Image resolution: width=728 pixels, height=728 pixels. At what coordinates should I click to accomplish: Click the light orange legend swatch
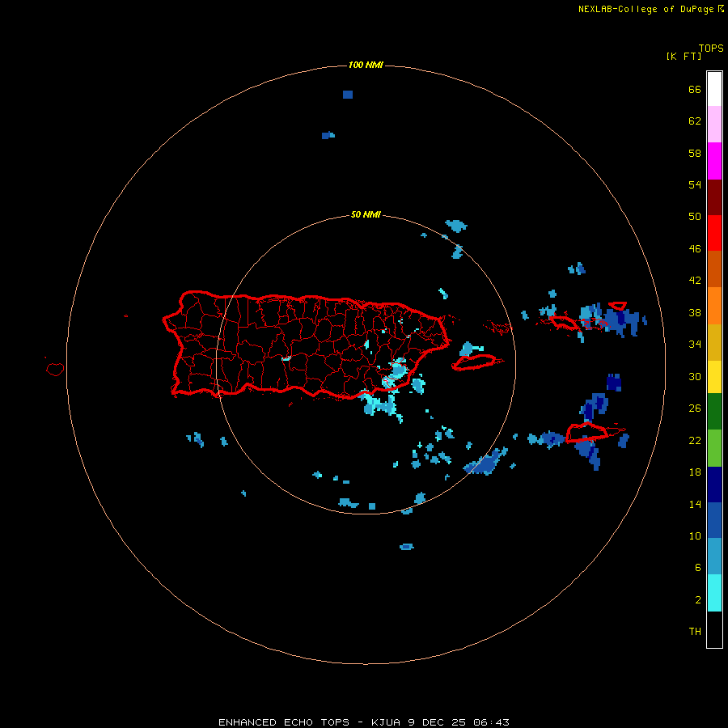(x=714, y=306)
